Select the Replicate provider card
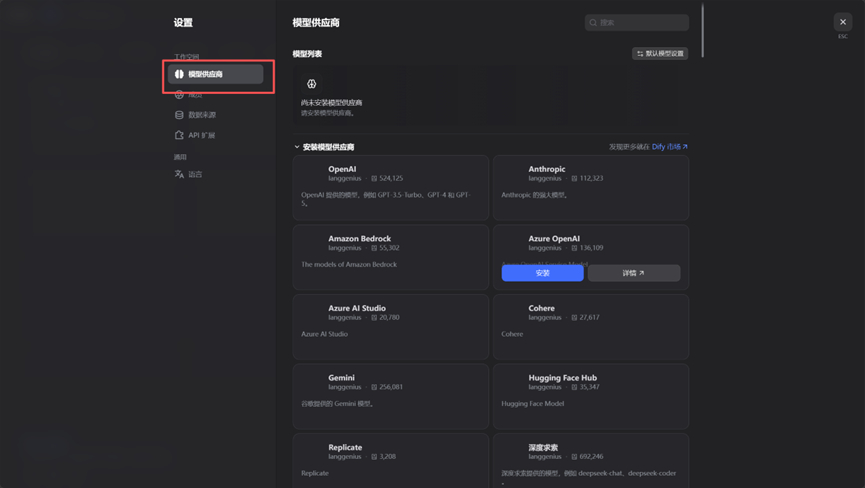 (391, 461)
